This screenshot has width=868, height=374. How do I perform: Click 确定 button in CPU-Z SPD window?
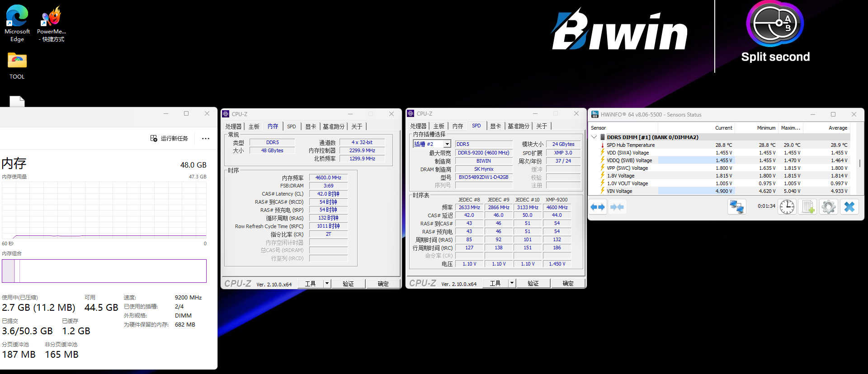point(568,283)
